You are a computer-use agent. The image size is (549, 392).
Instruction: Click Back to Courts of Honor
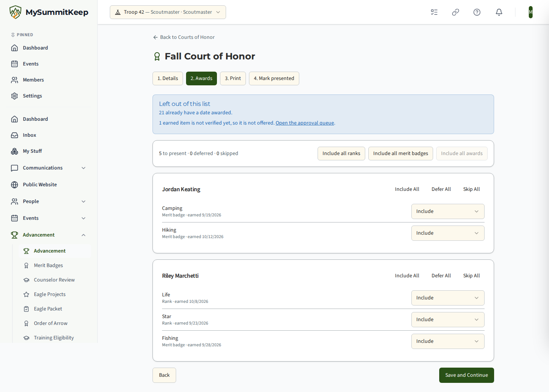(x=184, y=37)
